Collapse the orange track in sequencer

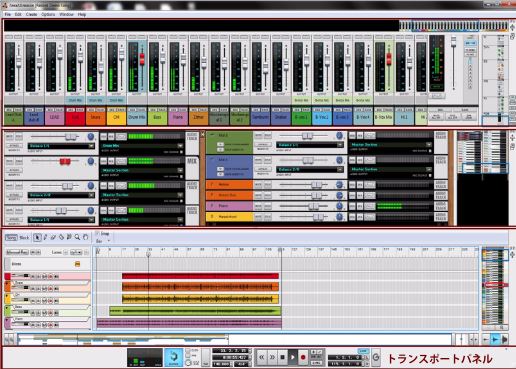pos(7,284)
